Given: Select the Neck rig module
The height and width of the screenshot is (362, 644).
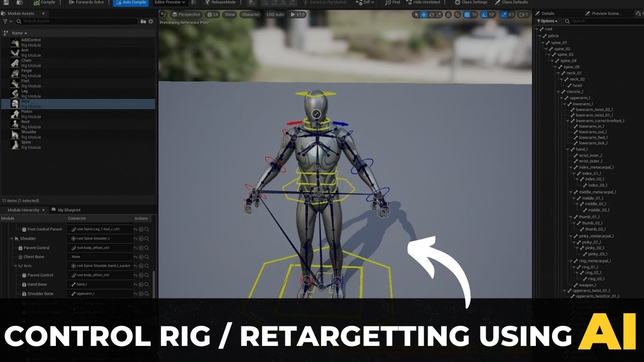Looking at the screenshot, I should [x=78, y=104].
